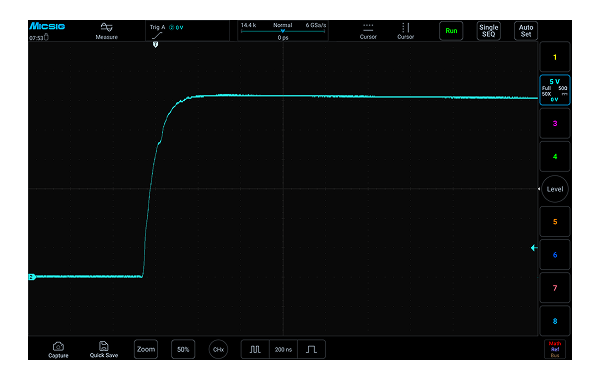Toggle the Run acquisition button
This screenshot has height=380, width=600.
pos(451,31)
